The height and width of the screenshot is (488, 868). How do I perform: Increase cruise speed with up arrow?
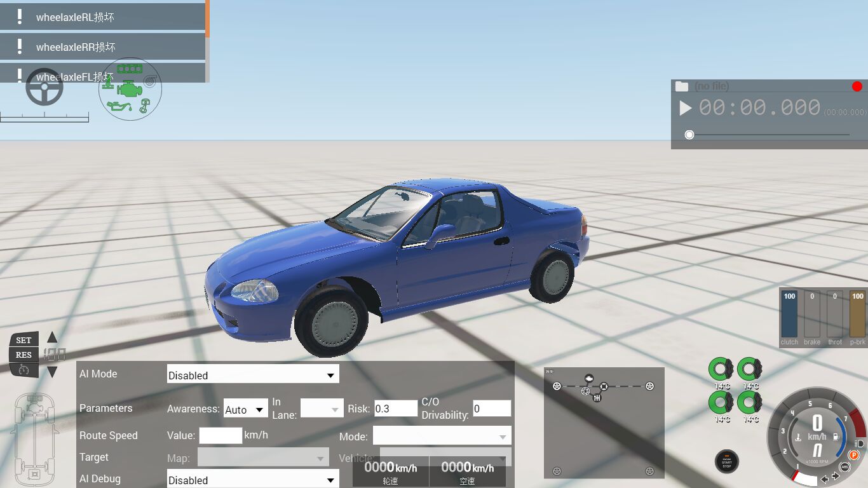pyautogui.click(x=53, y=337)
